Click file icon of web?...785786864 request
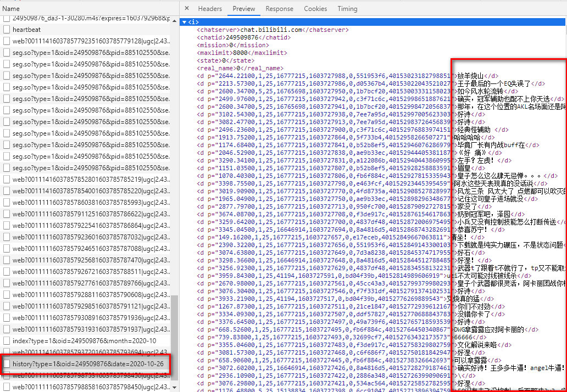Screen dimensions: 567x392 coord(7,226)
